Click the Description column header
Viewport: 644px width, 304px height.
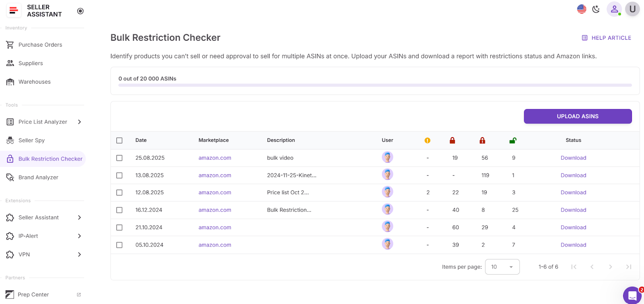point(281,140)
